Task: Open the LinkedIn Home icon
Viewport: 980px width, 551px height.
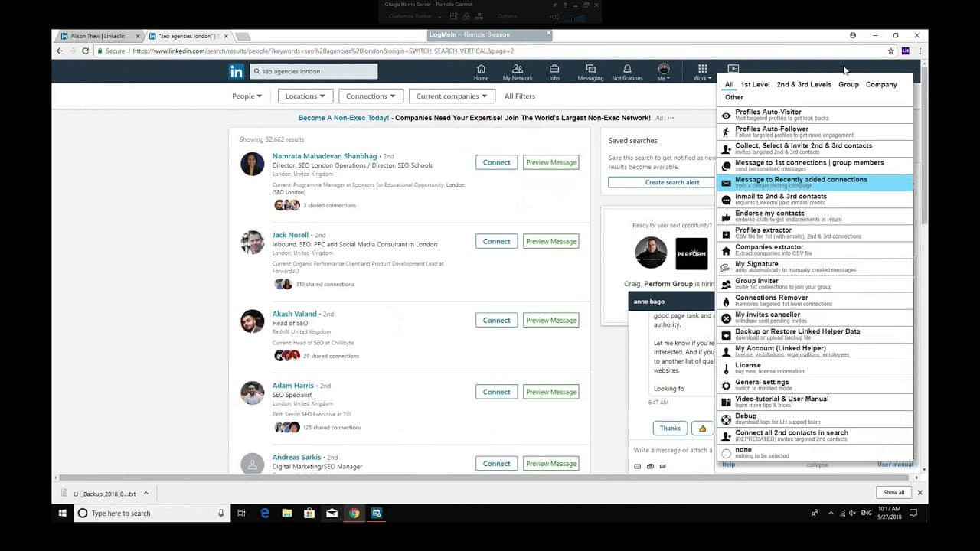Action: point(481,69)
